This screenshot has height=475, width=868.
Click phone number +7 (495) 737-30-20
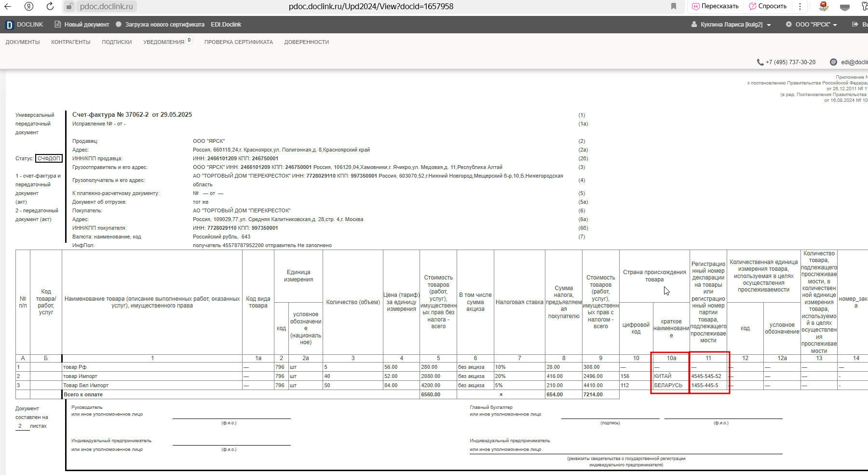[x=791, y=62]
